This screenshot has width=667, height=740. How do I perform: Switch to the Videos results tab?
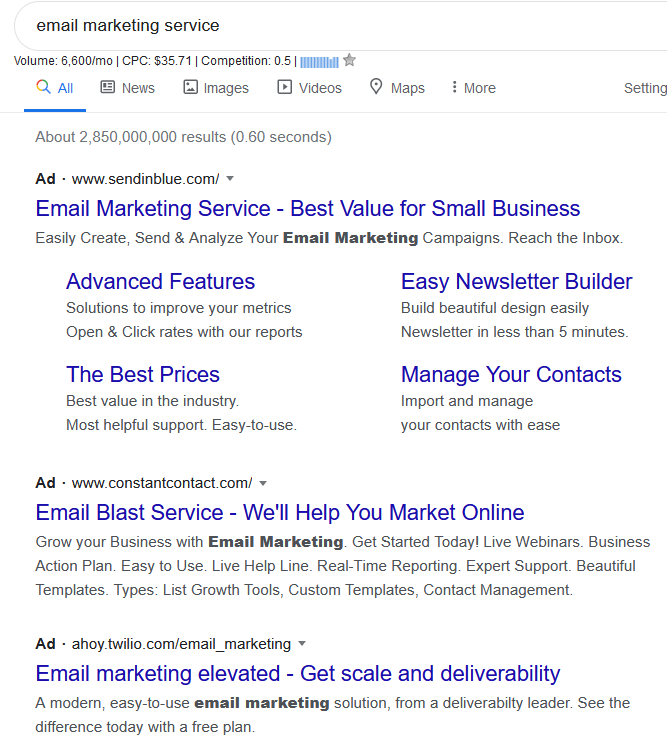point(319,88)
